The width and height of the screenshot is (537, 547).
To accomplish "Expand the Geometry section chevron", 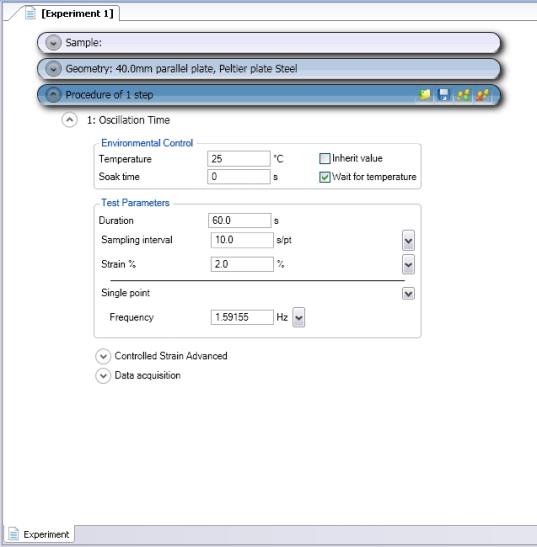I will pyautogui.click(x=53, y=69).
